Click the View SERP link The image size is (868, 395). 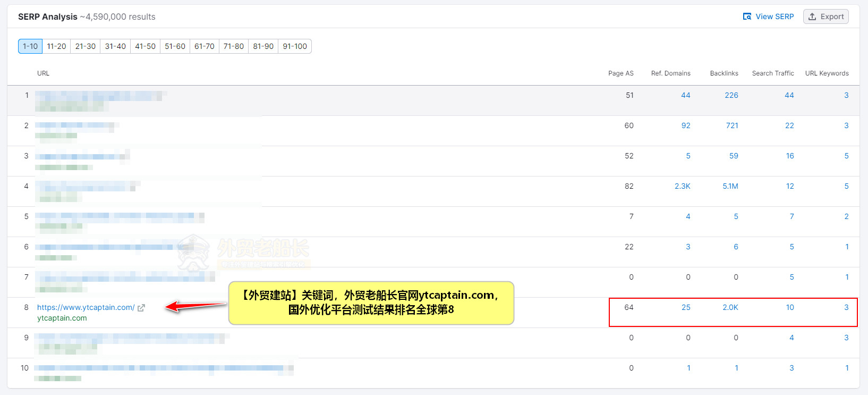(x=768, y=16)
